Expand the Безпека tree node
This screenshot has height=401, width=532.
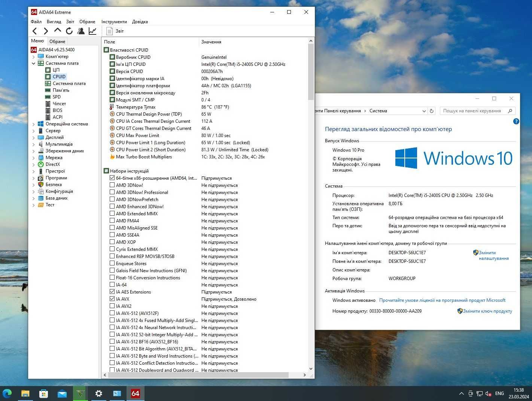click(x=34, y=185)
